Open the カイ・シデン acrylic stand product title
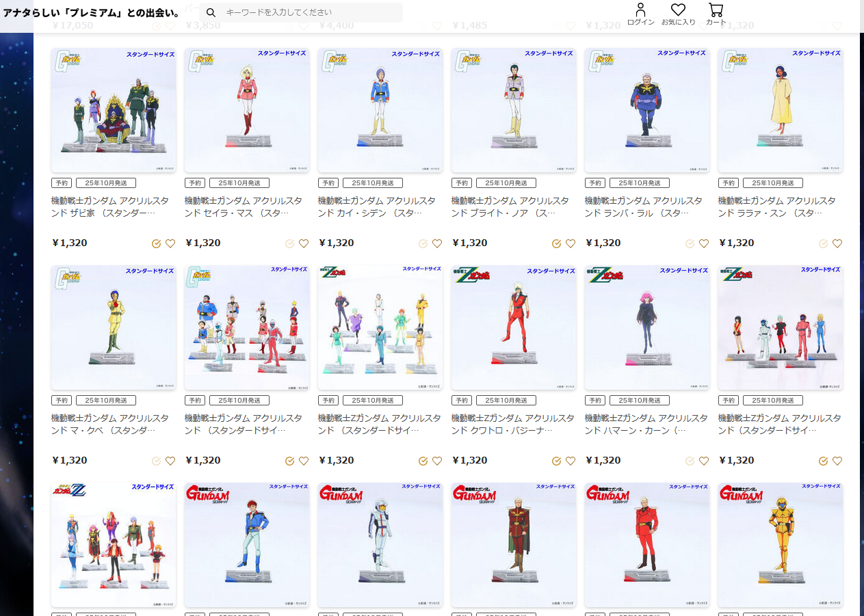This screenshot has height=616, width=864. pos(377,206)
